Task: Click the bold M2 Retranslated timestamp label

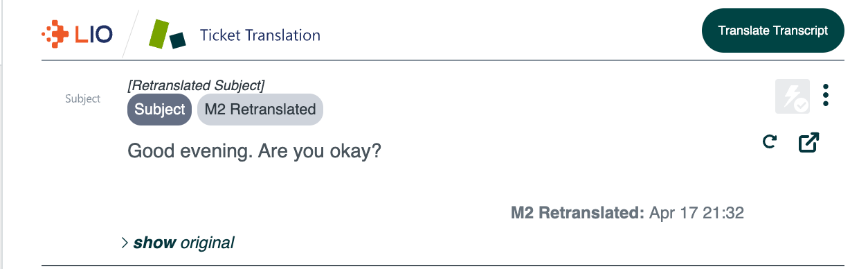Action: coord(578,213)
